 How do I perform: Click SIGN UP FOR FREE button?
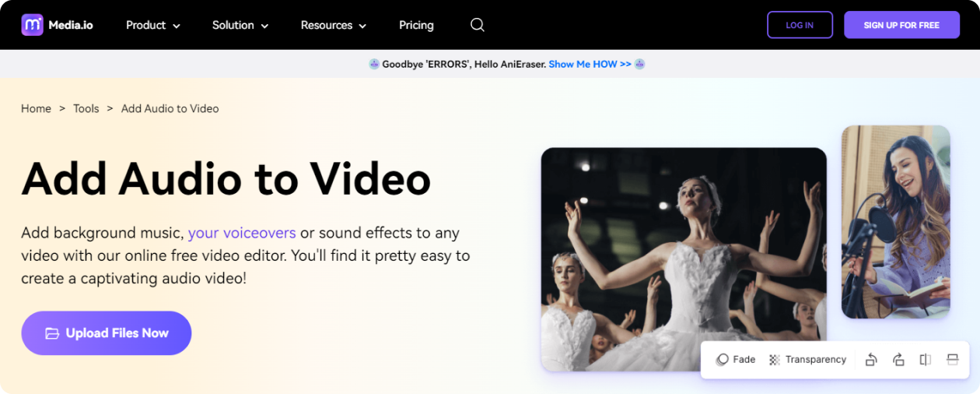coord(901,25)
